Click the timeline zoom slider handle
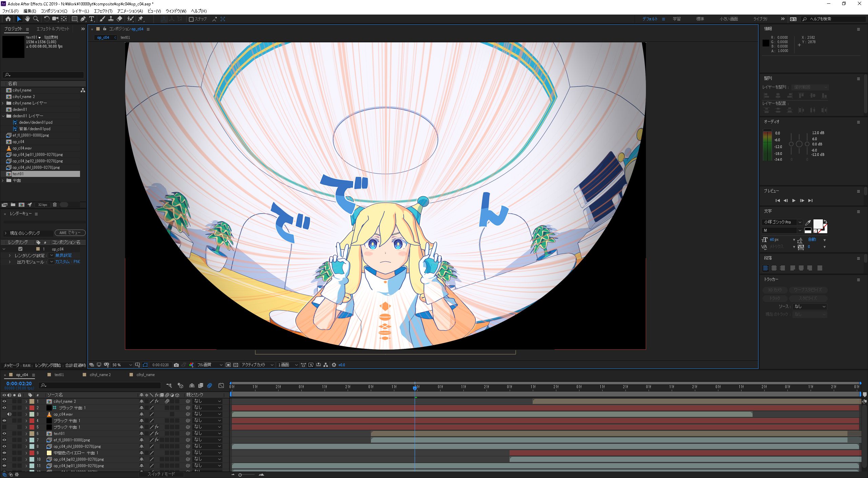 240,475
